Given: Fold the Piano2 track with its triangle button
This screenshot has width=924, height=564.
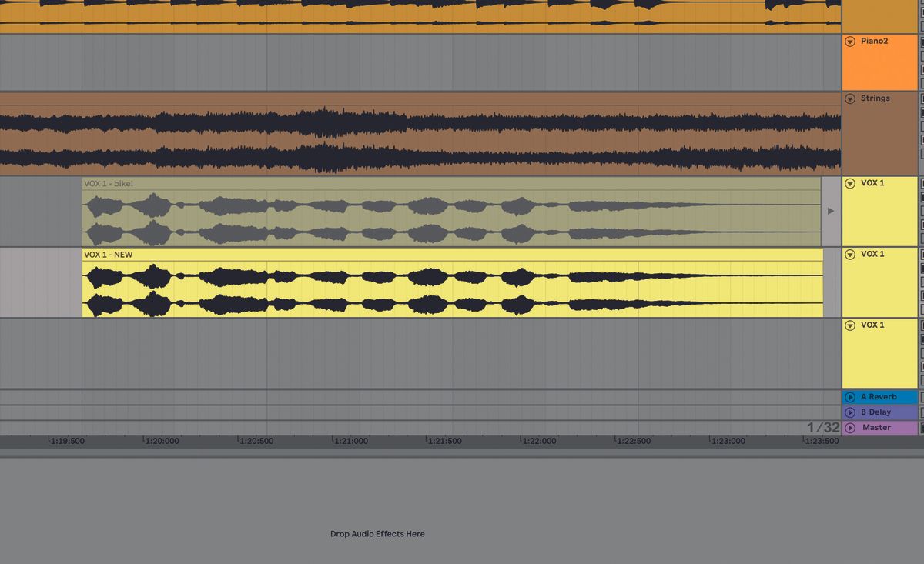Looking at the screenshot, I should pyautogui.click(x=850, y=42).
